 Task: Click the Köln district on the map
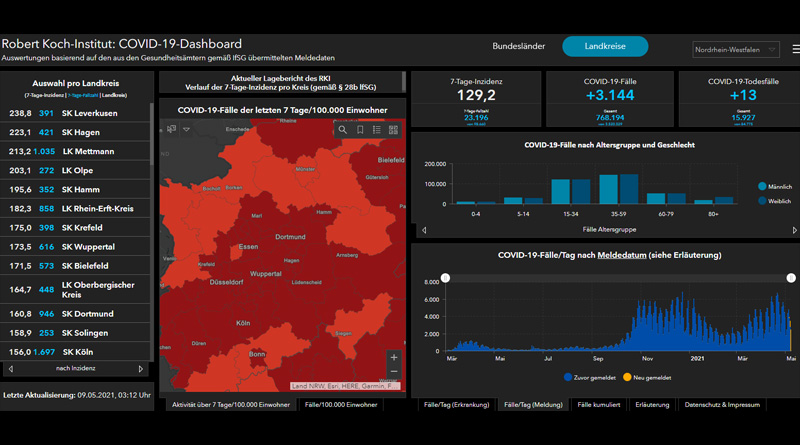click(x=243, y=323)
